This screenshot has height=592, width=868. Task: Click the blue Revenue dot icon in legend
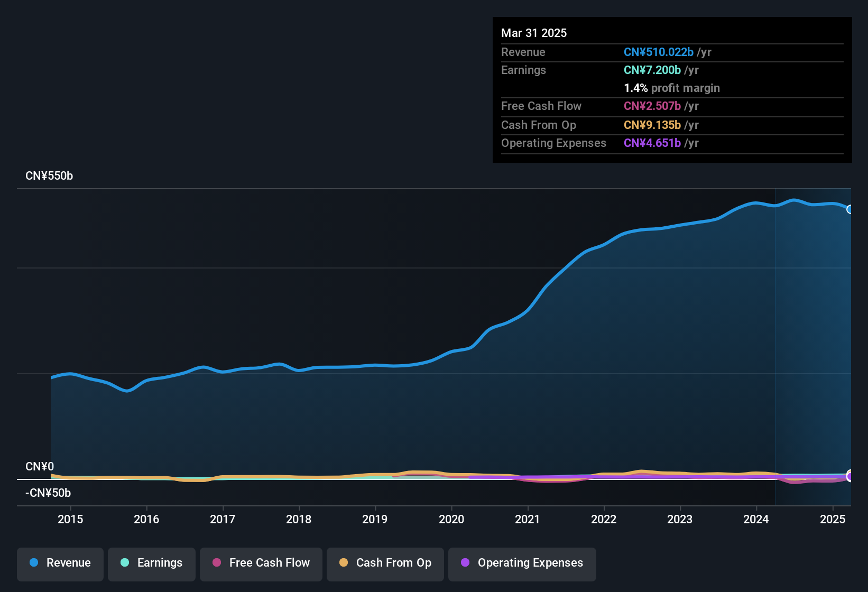pos(33,563)
